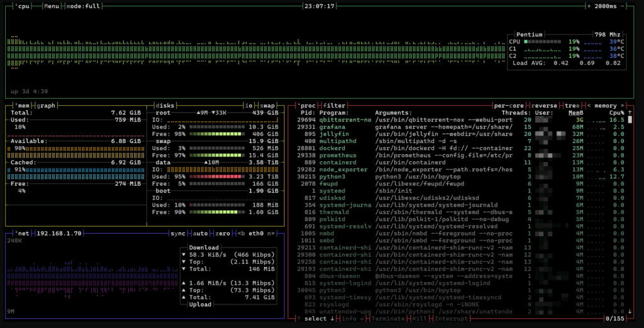Select the grafana process row
The height and width of the screenshot is (328, 644).
(x=461, y=127)
